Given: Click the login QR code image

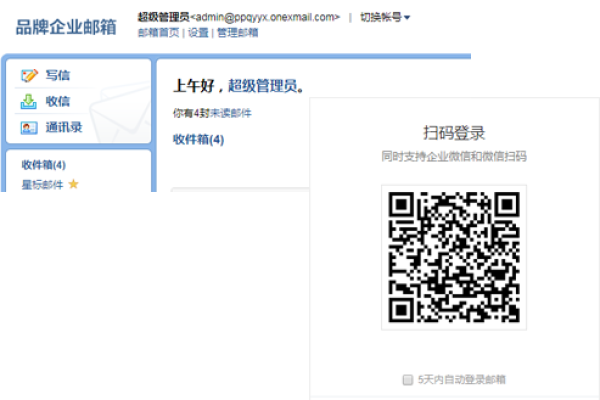Looking at the screenshot, I should [x=454, y=257].
